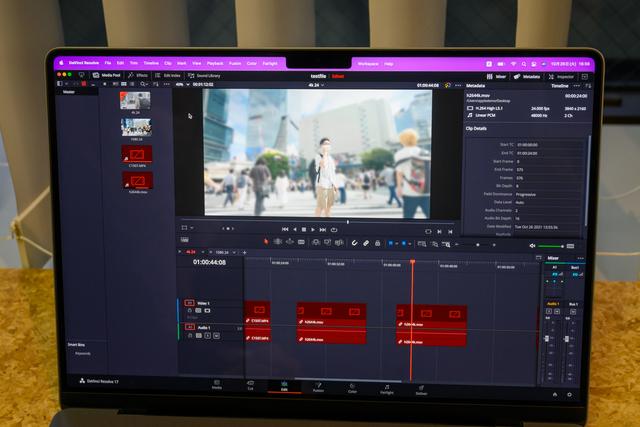Toggle Position Lock padlock icon
The width and height of the screenshot is (640, 427).
(x=378, y=243)
